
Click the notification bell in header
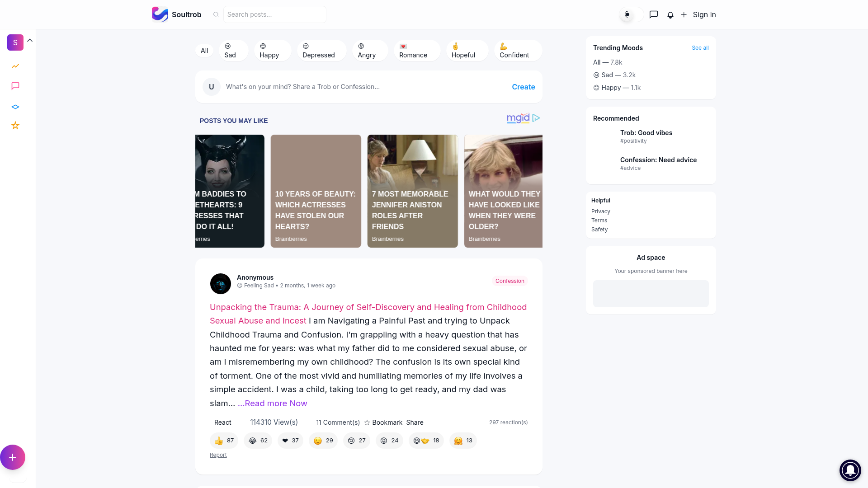pos(670,15)
